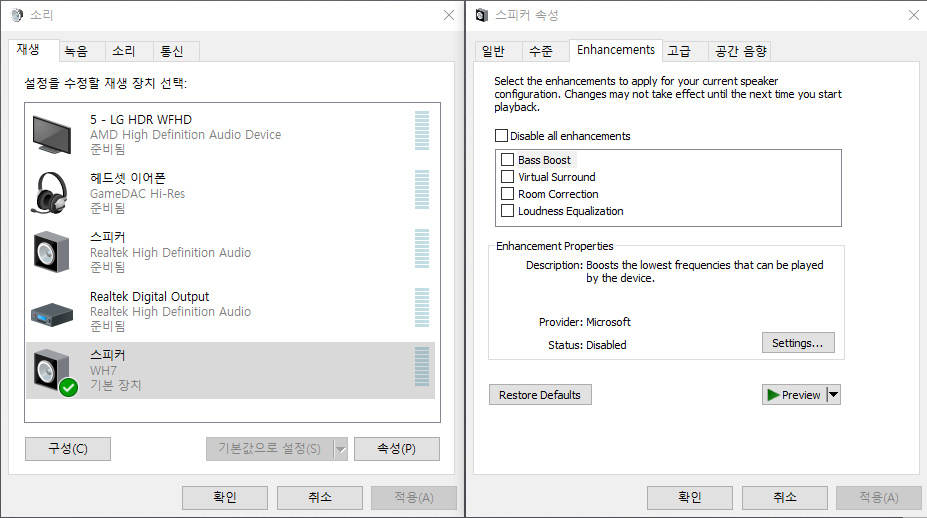Select the '헤드셋 이어폰' device name
This screenshot has width=927, height=518.
pos(128,178)
